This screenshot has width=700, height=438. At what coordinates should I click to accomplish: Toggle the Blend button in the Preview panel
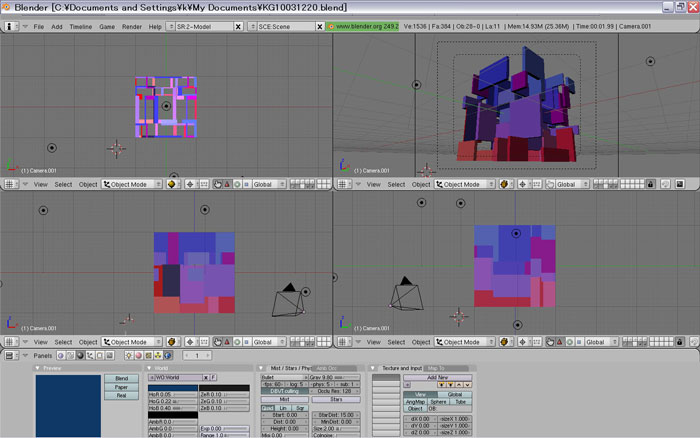[121, 378]
